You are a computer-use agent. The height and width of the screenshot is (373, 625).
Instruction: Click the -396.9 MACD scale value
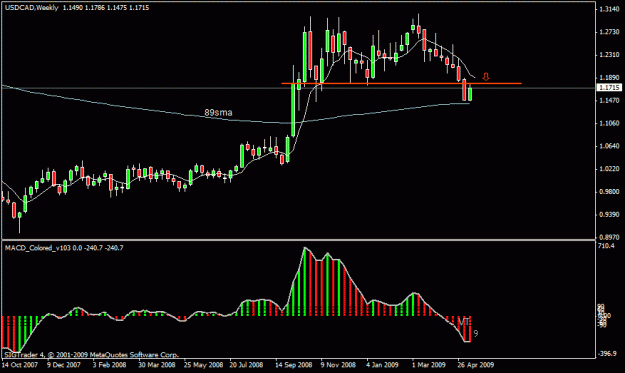607,353
